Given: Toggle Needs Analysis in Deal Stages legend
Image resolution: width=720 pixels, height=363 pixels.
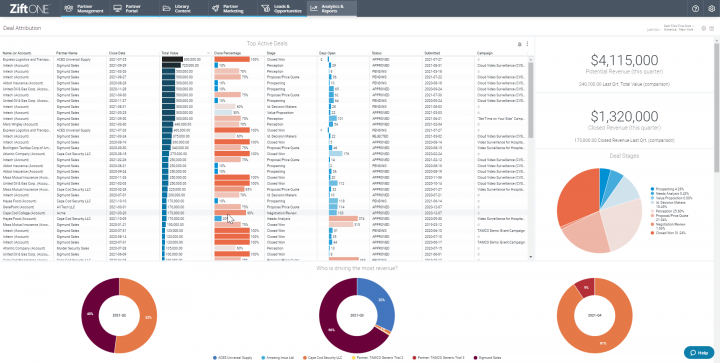Looking at the screenshot, I should click(669, 194).
